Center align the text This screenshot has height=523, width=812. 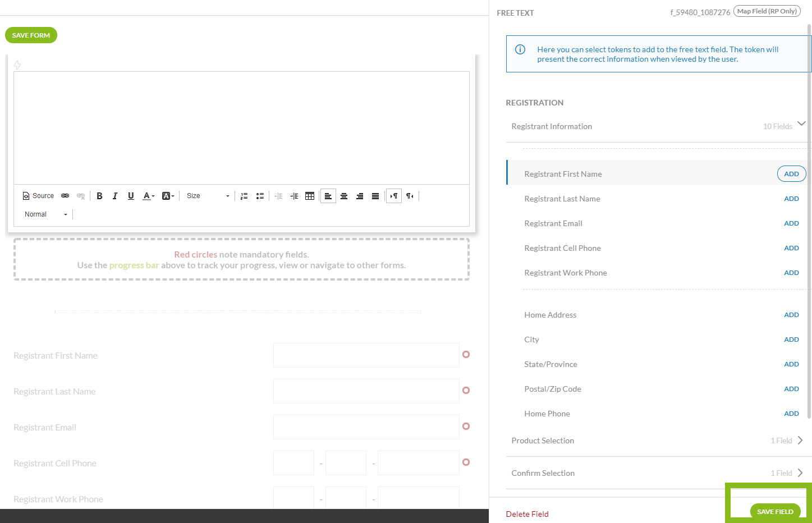344,196
